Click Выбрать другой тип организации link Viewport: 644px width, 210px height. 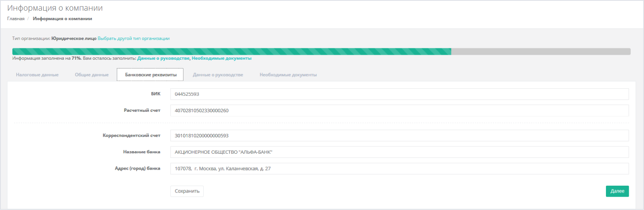coord(134,38)
